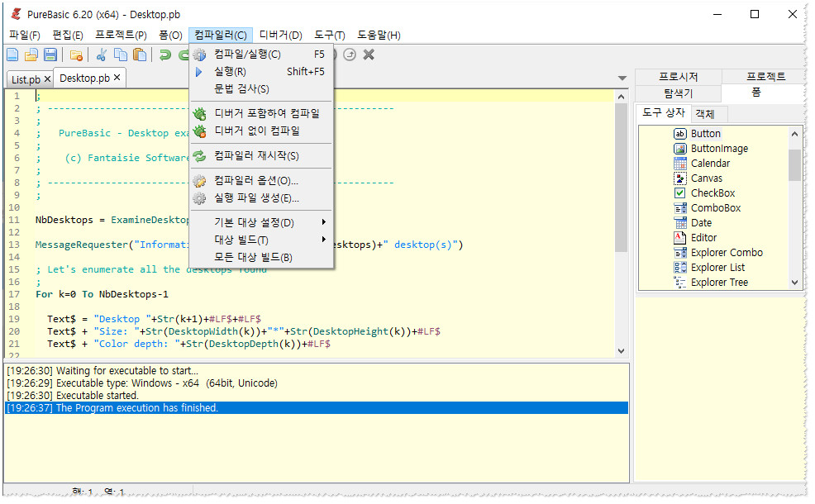Click the 프로젝트(P) menu
This screenshot has height=504, width=815.
(x=121, y=36)
